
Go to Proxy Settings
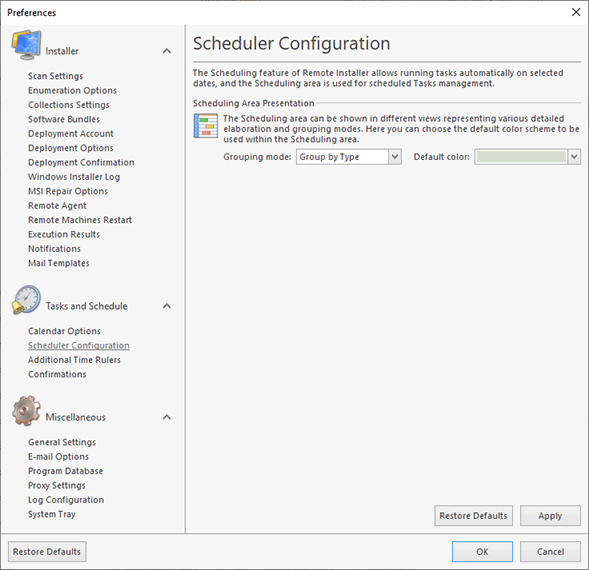(x=57, y=485)
